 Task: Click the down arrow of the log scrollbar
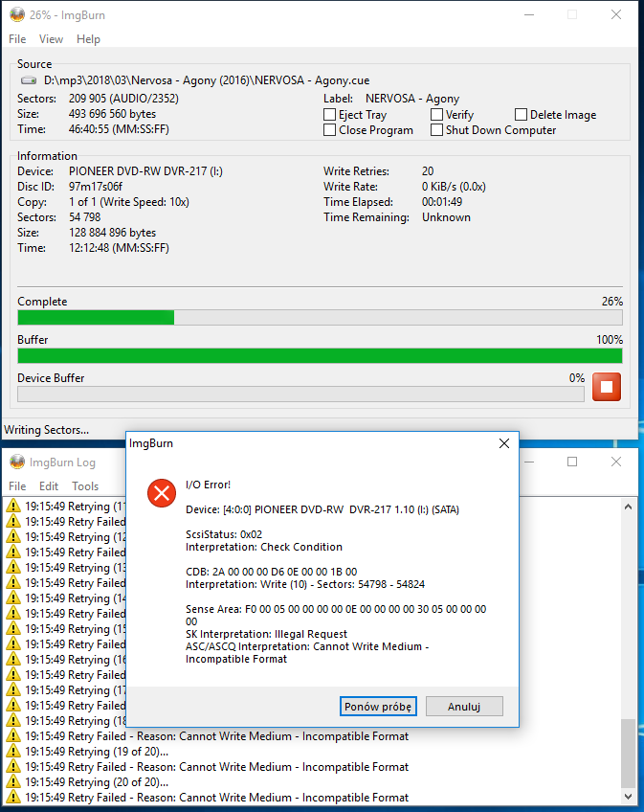(x=628, y=797)
